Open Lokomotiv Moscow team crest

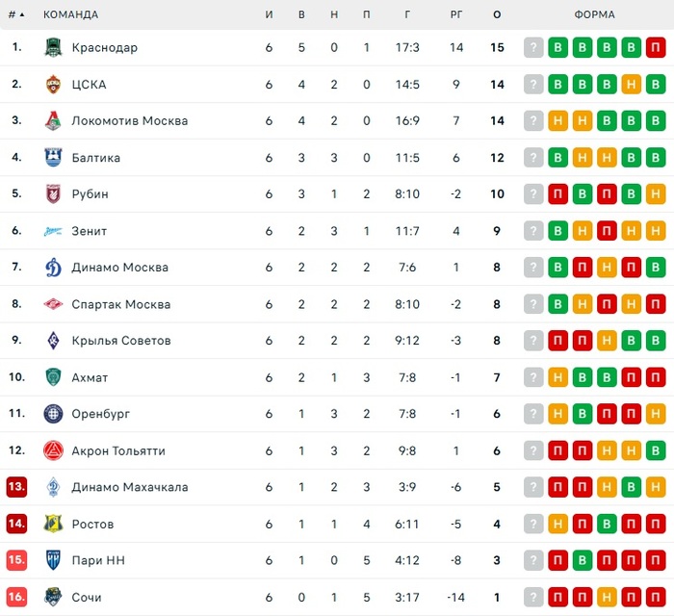click(x=53, y=121)
